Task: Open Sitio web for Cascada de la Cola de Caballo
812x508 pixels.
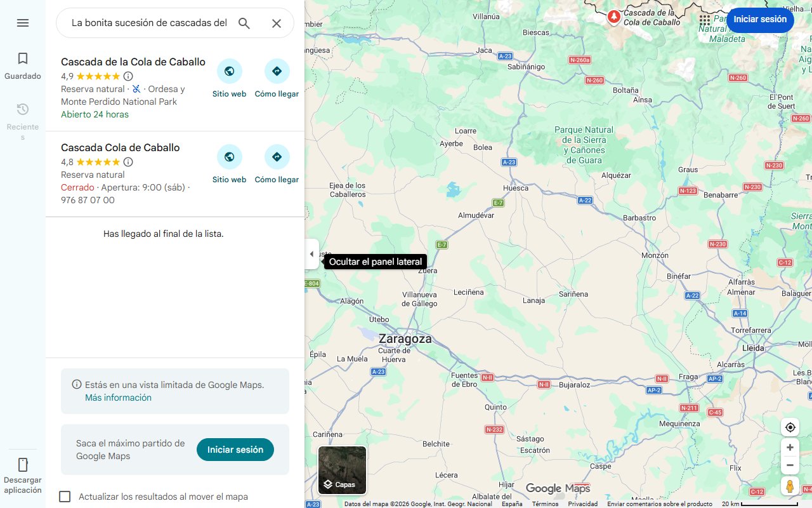Action: tap(229, 78)
